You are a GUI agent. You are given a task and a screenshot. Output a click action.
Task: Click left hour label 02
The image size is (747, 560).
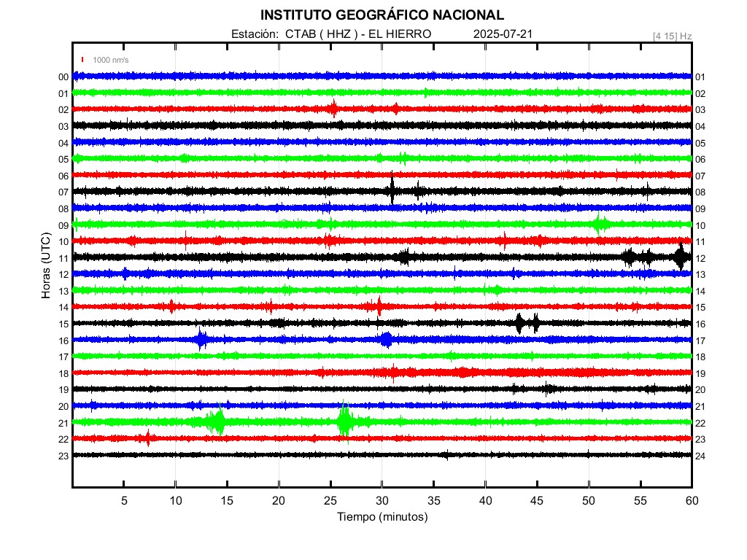(63, 110)
